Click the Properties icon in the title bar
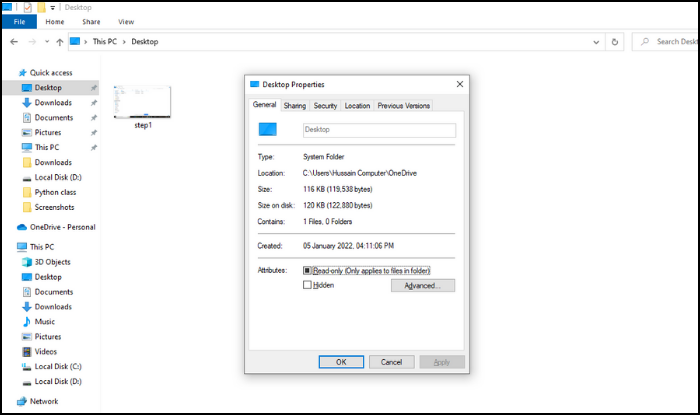The height and width of the screenshot is (415, 700). coord(28,7)
